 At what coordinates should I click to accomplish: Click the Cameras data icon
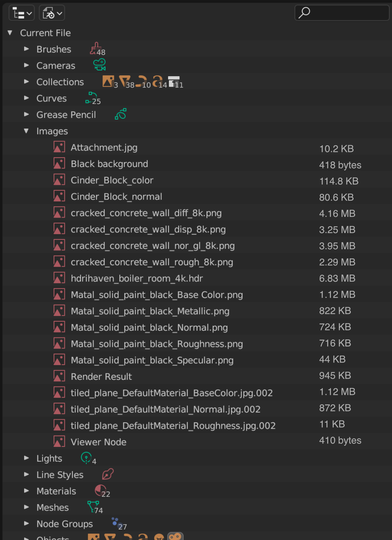[x=100, y=64]
